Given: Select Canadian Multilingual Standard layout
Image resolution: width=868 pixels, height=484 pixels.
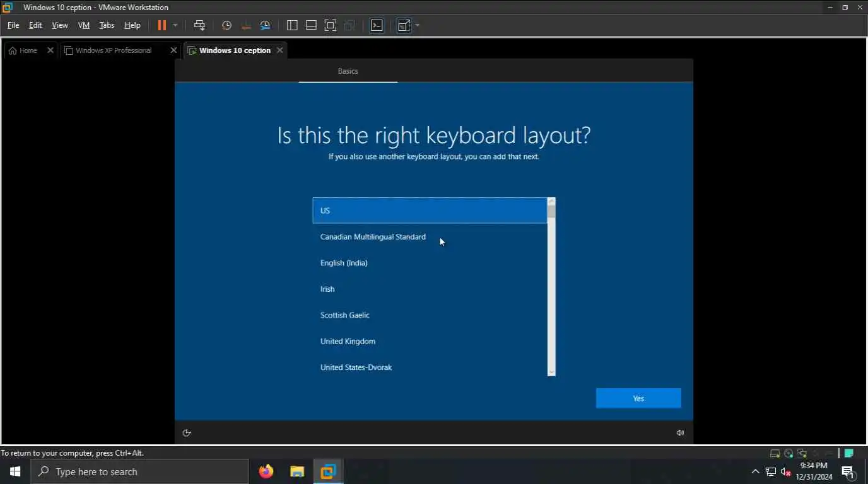Looking at the screenshot, I should [430, 237].
